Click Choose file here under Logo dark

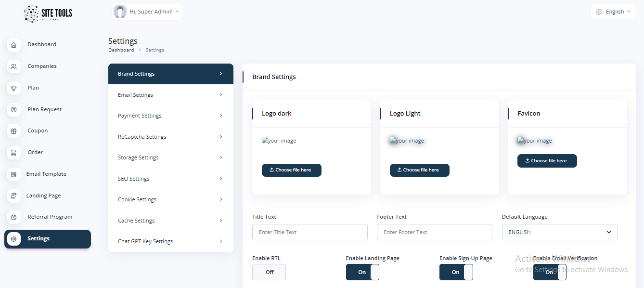tap(292, 170)
